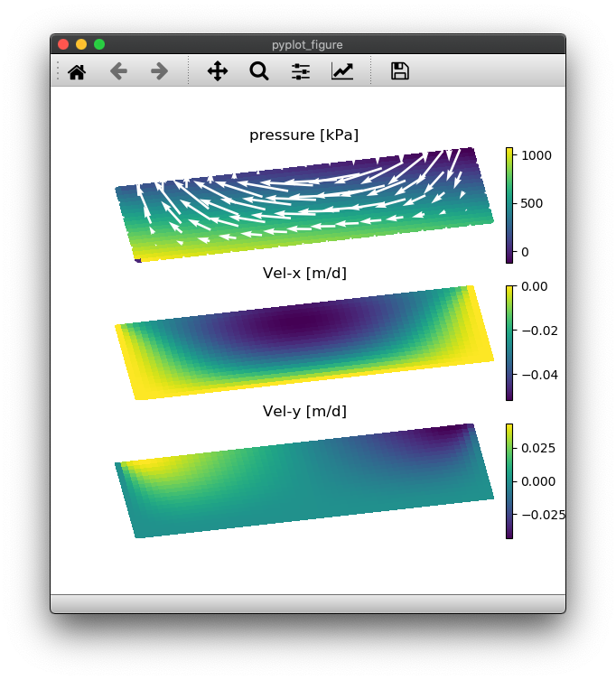
Task: Click the 1000 tick label on pressure colorbar
Action: [x=537, y=155]
